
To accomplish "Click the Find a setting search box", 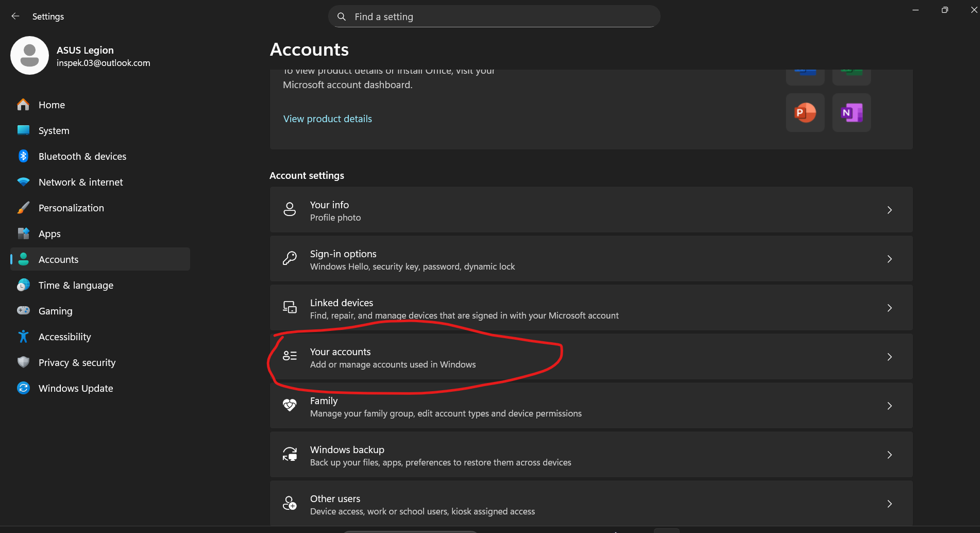I will 494,16.
